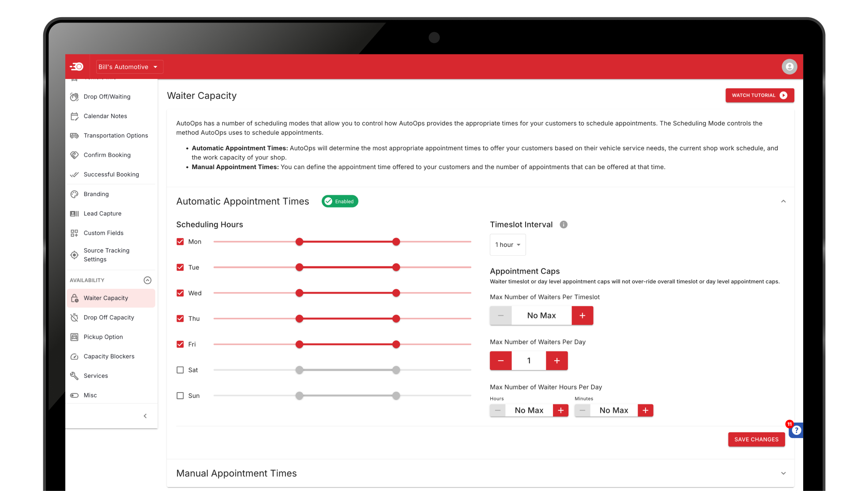Click the AutoOps logo icon
Viewport: 868px width, 491px height.
tap(77, 67)
